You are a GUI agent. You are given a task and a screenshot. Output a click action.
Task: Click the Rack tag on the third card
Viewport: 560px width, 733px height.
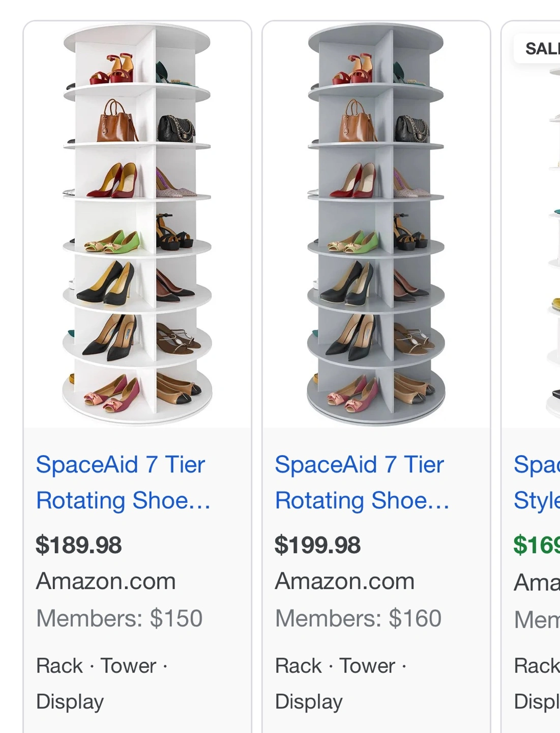(537, 666)
